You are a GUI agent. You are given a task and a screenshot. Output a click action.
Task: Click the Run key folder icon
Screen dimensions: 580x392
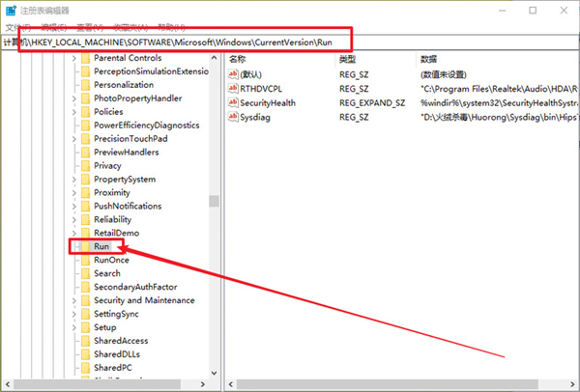(85, 246)
